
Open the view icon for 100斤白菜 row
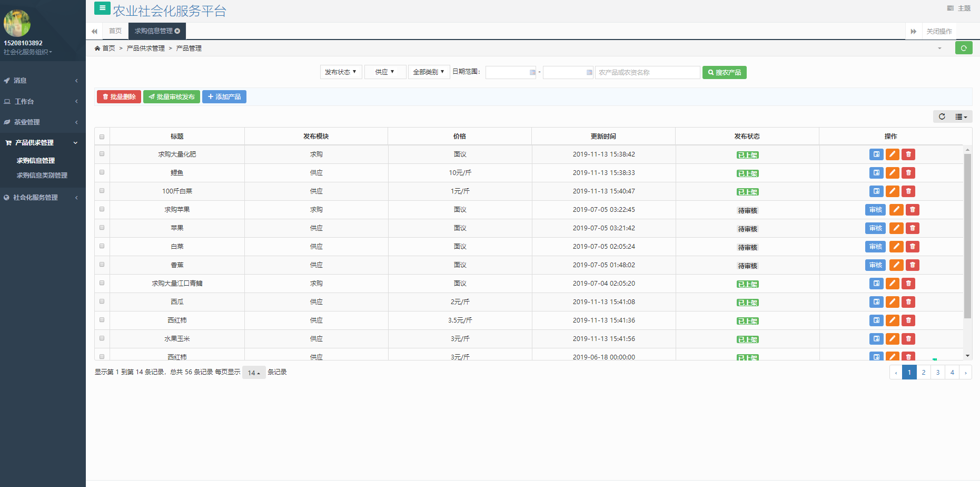tap(876, 191)
